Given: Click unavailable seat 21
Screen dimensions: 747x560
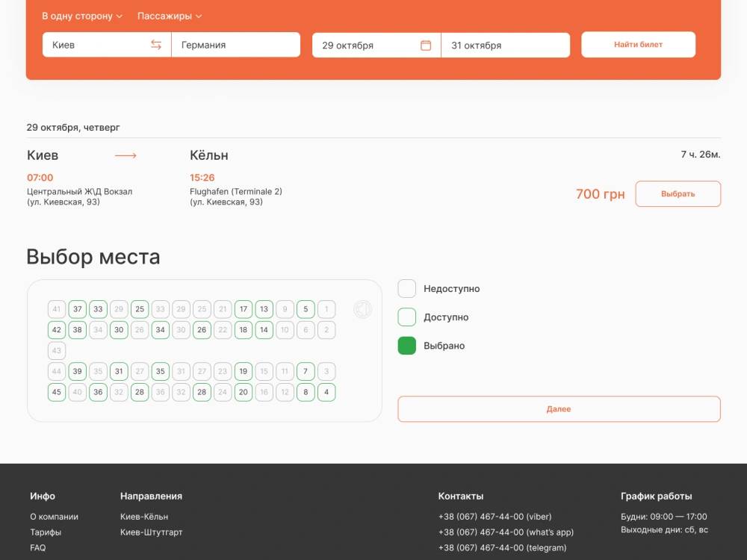Looking at the screenshot, I should [x=223, y=309].
